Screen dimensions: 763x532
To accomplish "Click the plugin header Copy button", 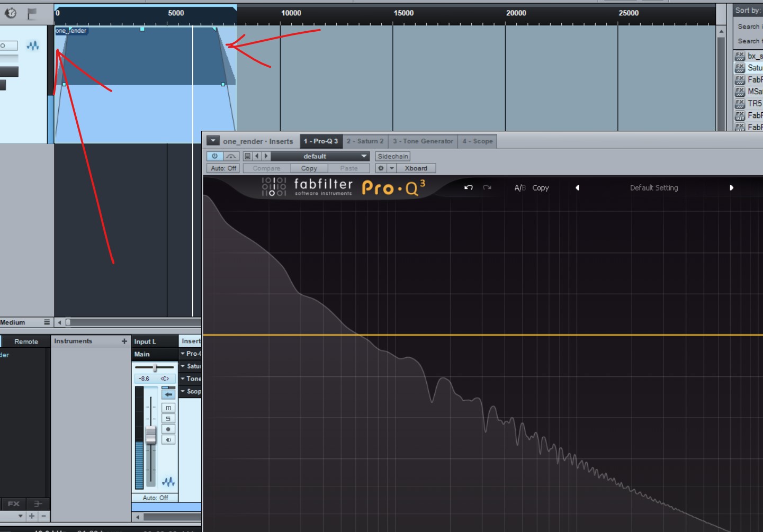I will (x=309, y=168).
